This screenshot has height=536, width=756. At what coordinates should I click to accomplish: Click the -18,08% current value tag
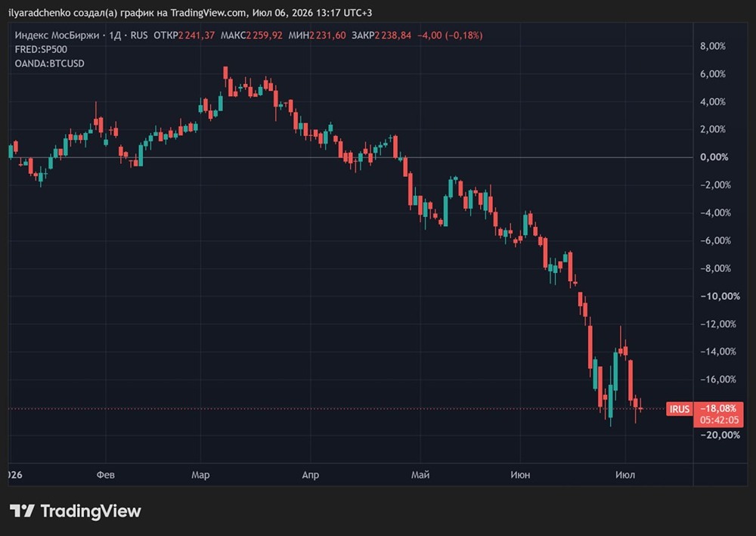(718, 408)
